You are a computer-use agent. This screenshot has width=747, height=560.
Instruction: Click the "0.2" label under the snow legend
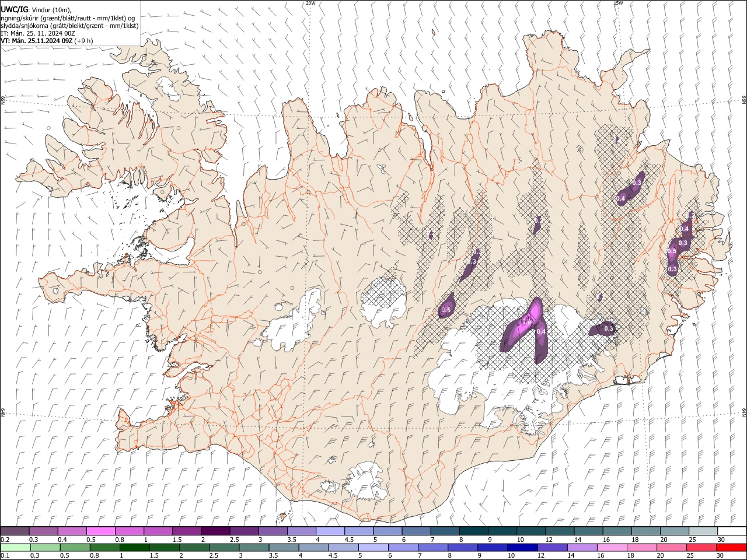click(x=5, y=540)
